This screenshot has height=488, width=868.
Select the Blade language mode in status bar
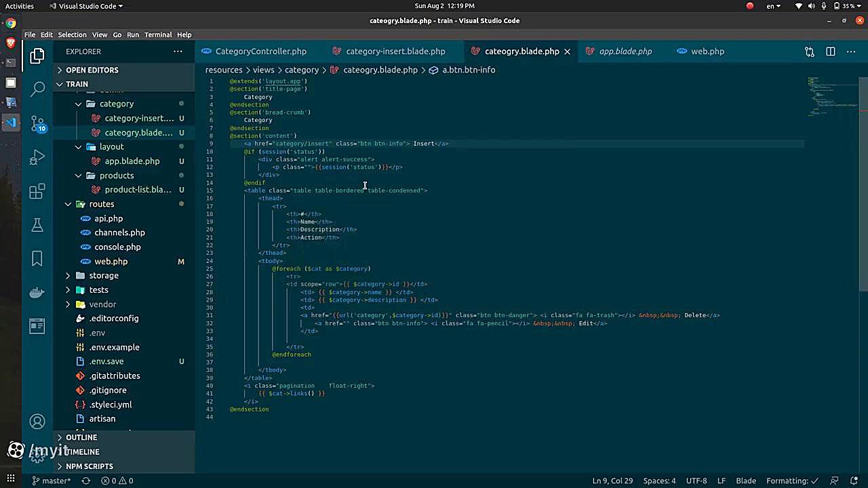click(x=746, y=481)
